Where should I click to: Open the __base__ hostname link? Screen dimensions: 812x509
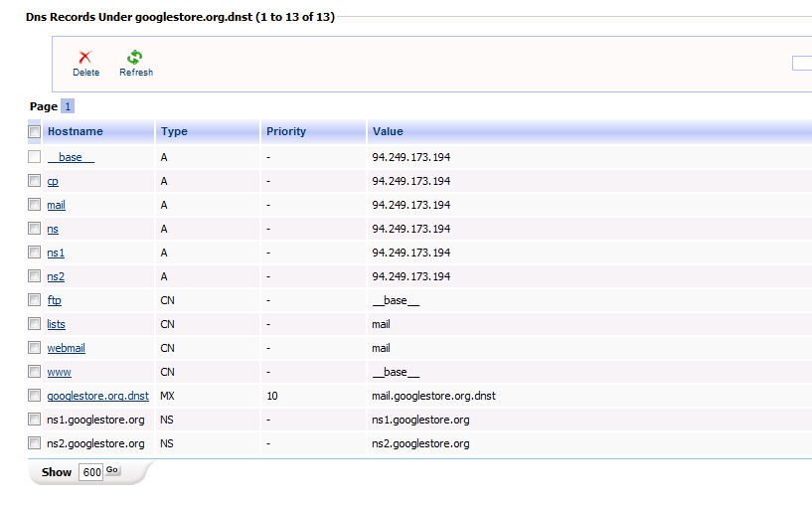[71, 157]
